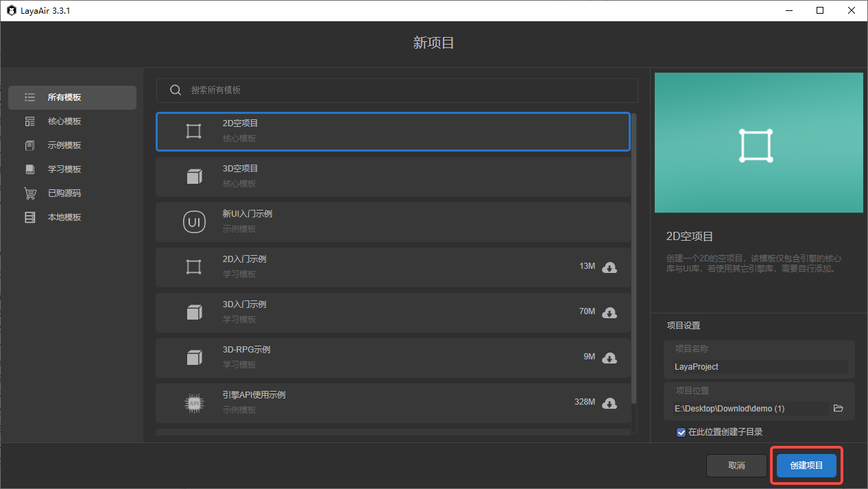Click the 2D空项目 preview thumbnail

(758, 143)
